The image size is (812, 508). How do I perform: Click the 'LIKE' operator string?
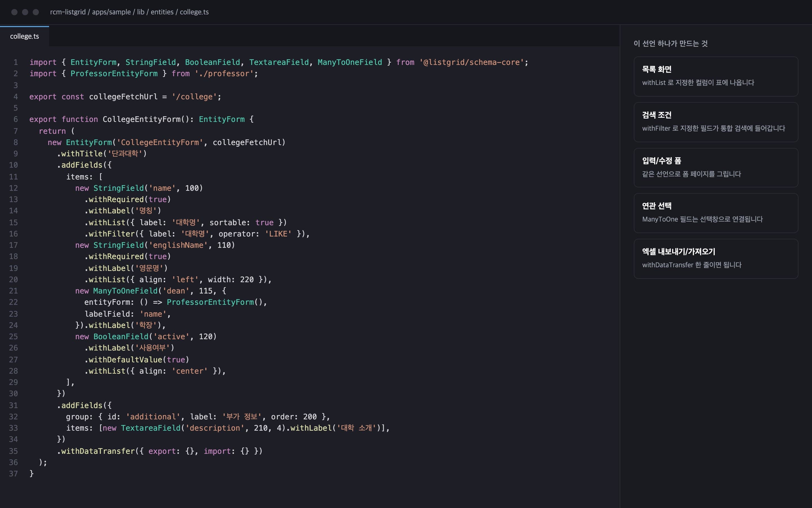click(278, 234)
